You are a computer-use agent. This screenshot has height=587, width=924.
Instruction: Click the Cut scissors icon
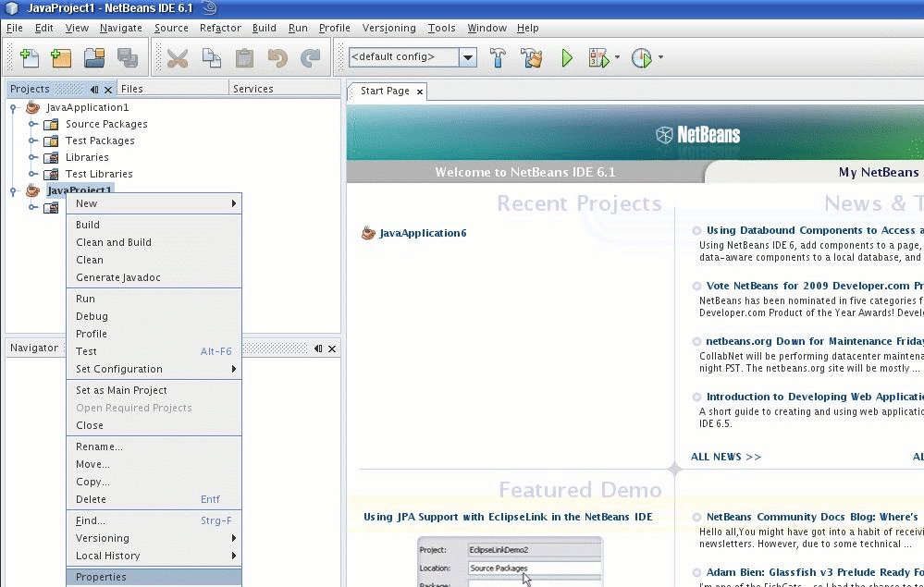tap(178, 57)
